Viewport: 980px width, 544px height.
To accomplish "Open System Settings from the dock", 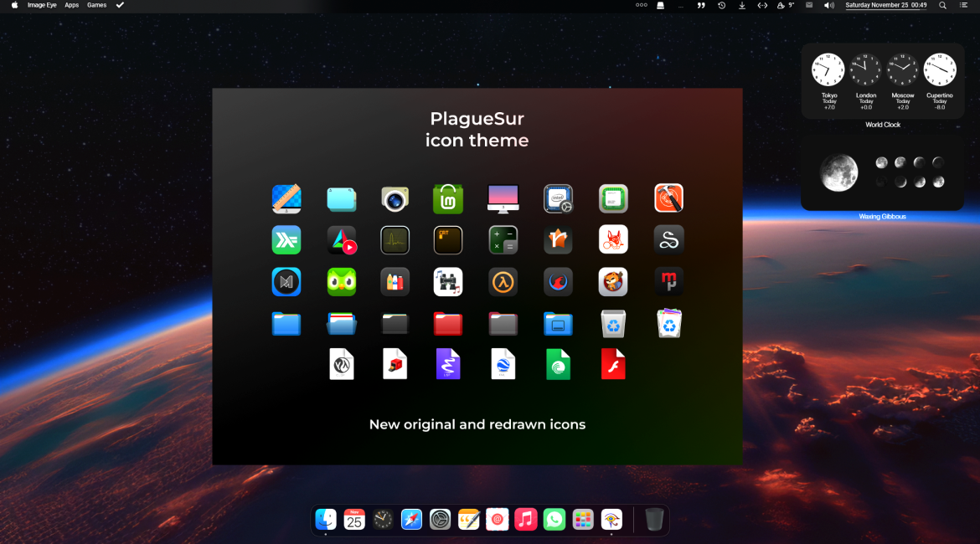I will 440,520.
